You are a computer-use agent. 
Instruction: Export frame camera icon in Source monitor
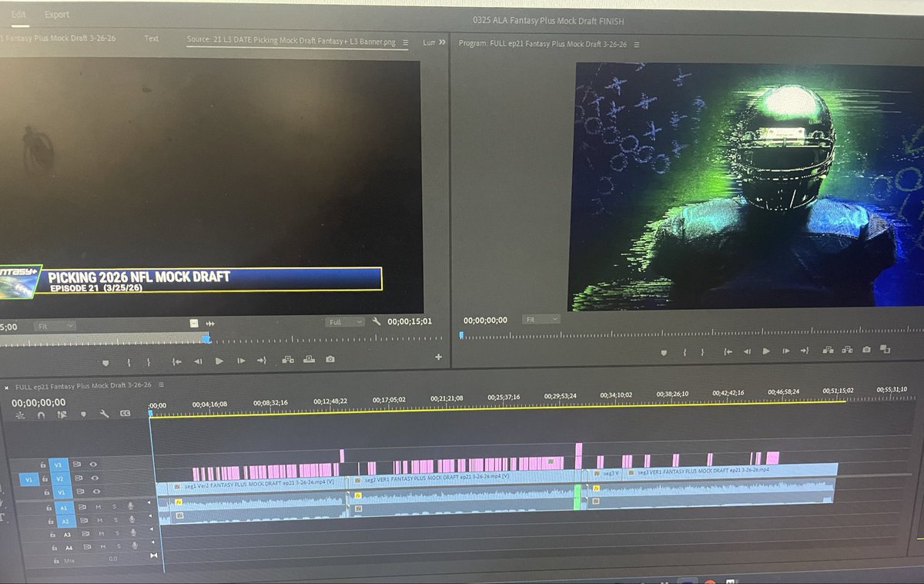(x=330, y=359)
